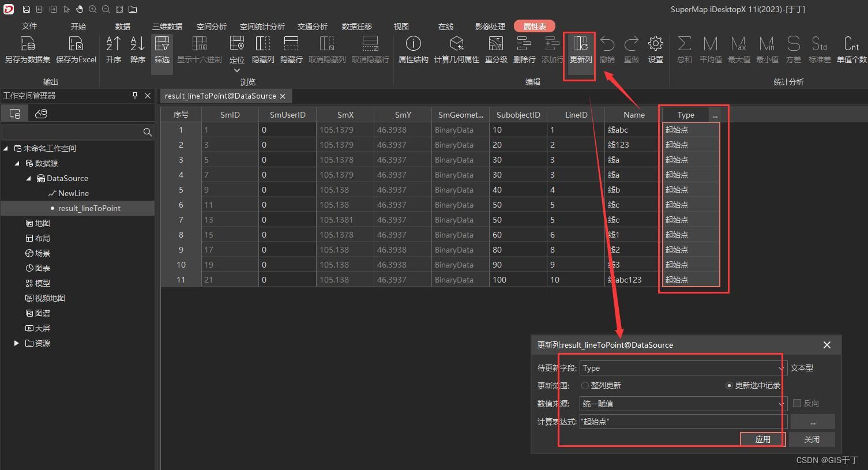Click 关闭 button in update dialog

pos(812,439)
